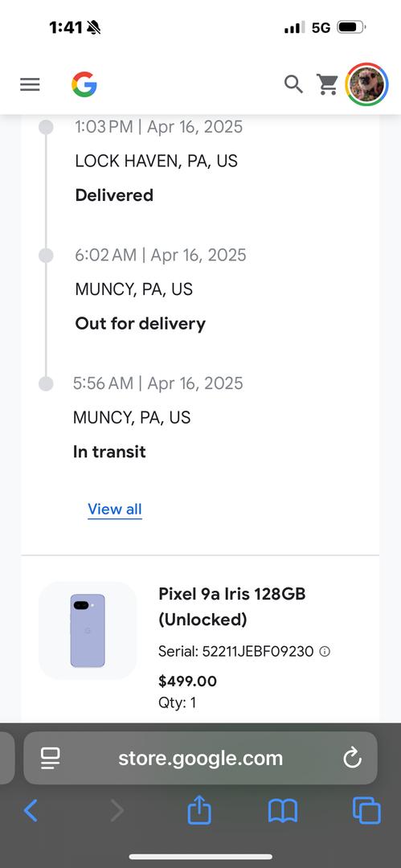The width and height of the screenshot is (401, 868).
Task: Go back with Safari back arrow
Action: 31,811
